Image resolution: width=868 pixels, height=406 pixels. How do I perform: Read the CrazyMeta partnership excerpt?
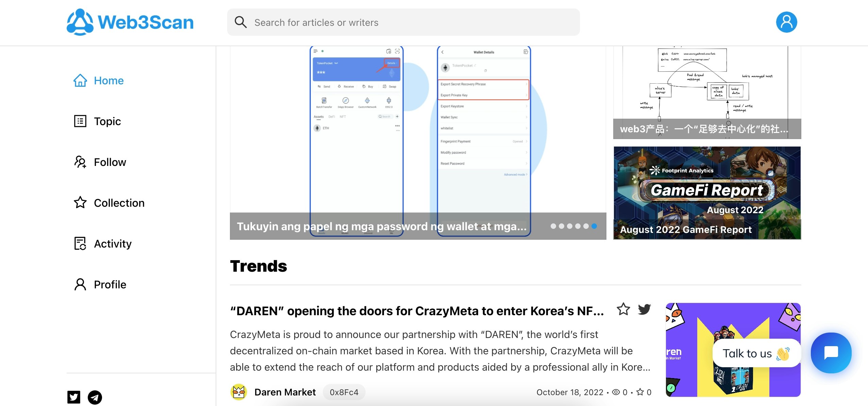click(x=440, y=351)
